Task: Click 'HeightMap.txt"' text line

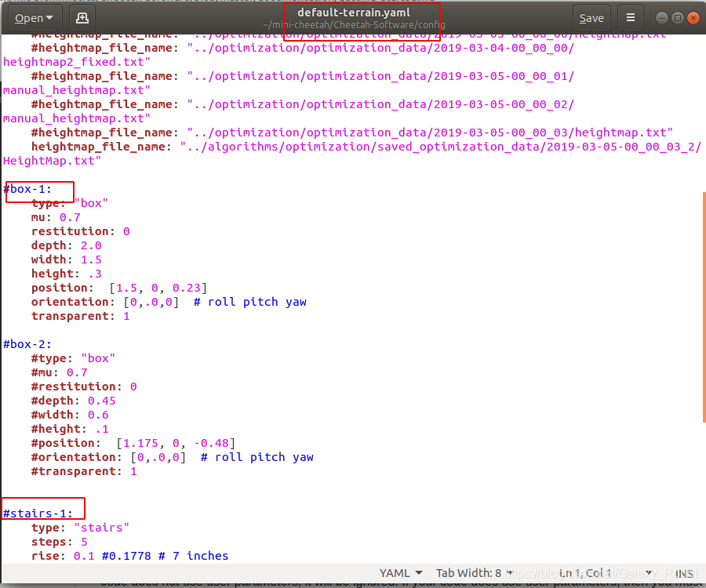Action: tap(53, 161)
